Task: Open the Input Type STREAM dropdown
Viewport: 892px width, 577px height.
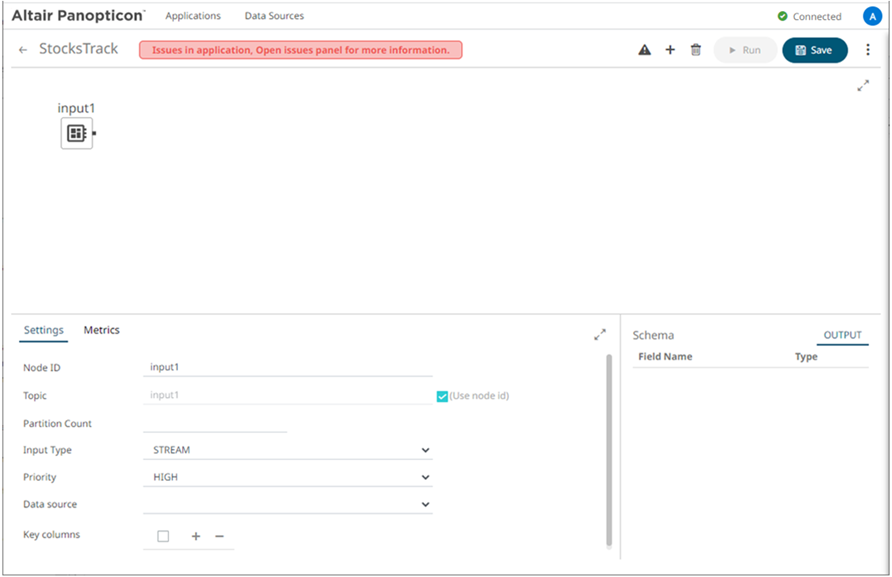Action: coord(288,450)
